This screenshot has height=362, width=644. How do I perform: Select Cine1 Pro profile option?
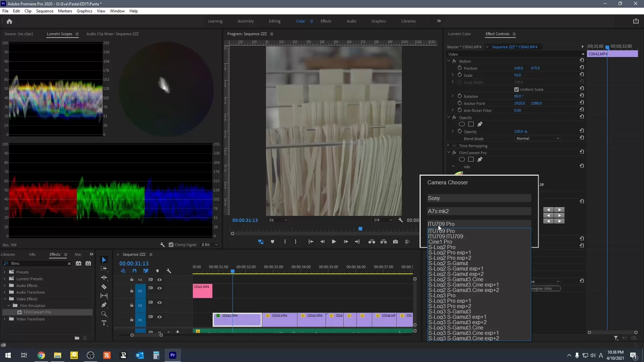point(440,242)
